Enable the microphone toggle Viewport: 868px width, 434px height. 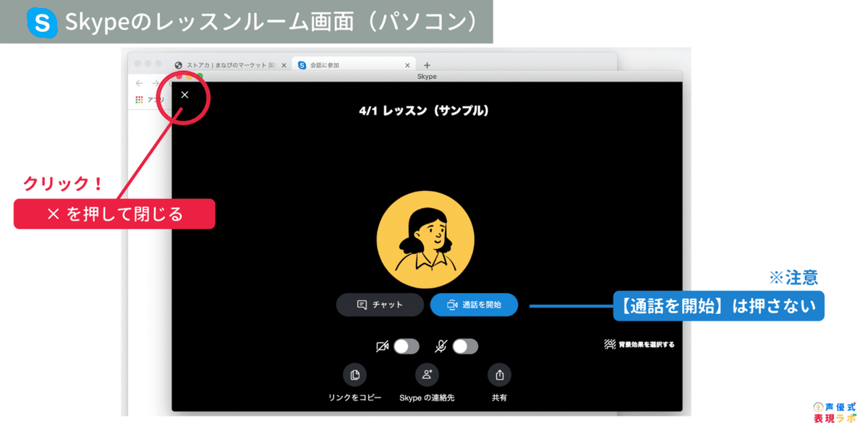(x=467, y=346)
